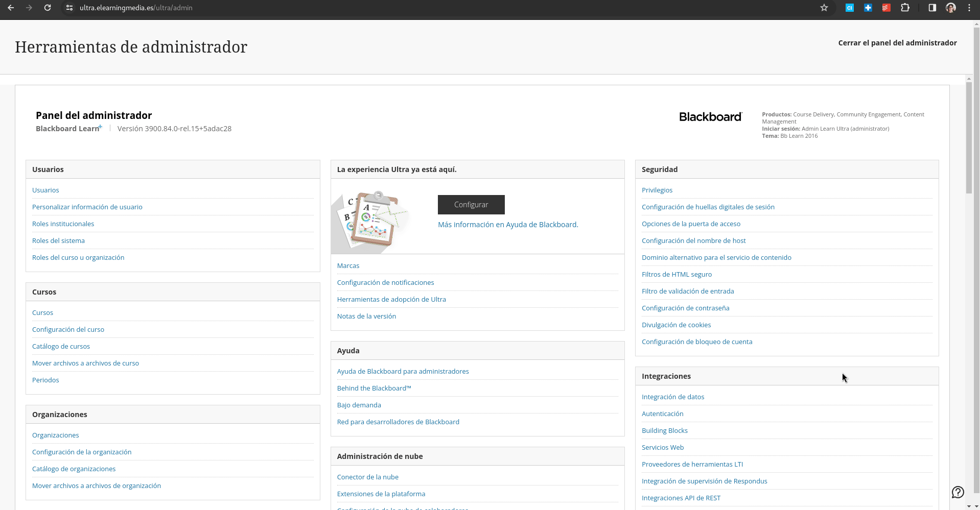The height and width of the screenshot is (510, 980).
Task: Bookmark this page with the star icon
Action: click(x=824, y=8)
